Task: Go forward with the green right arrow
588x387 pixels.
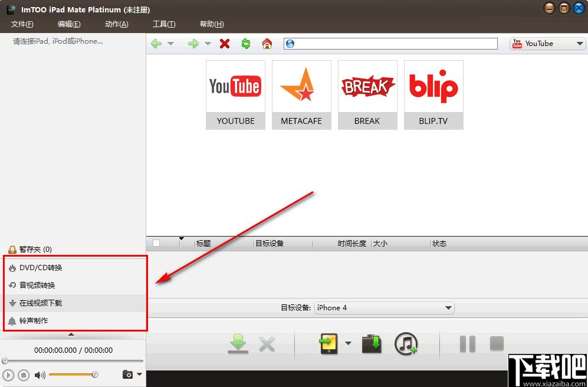Action: pyautogui.click(x=193, y=44)
